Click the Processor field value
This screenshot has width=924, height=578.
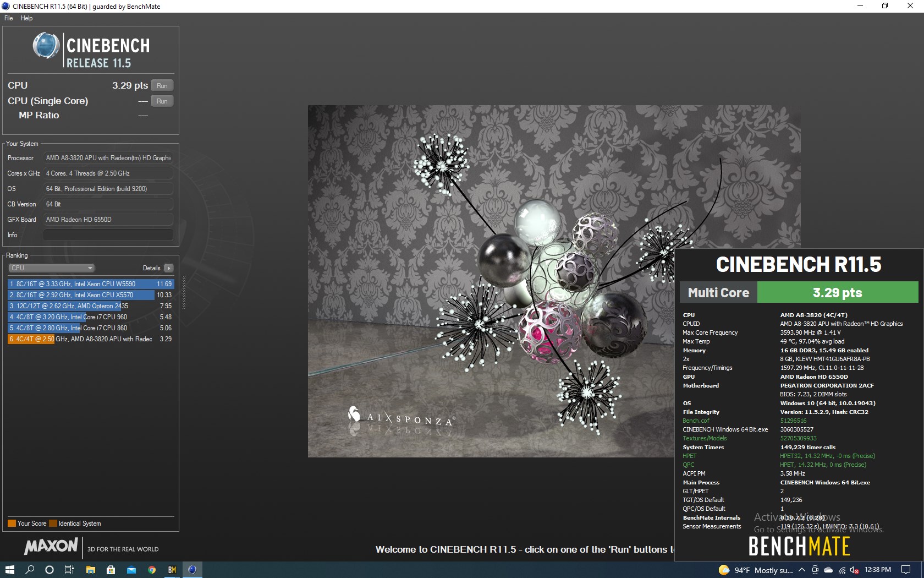coord(108,158)
